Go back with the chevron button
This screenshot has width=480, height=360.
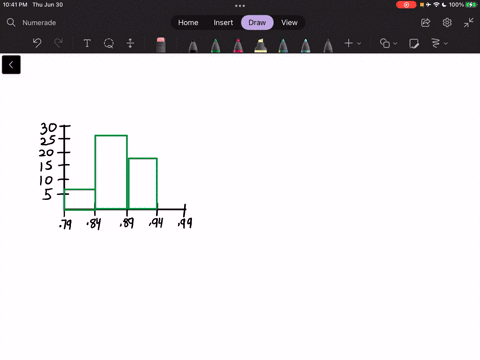[11, 65]
